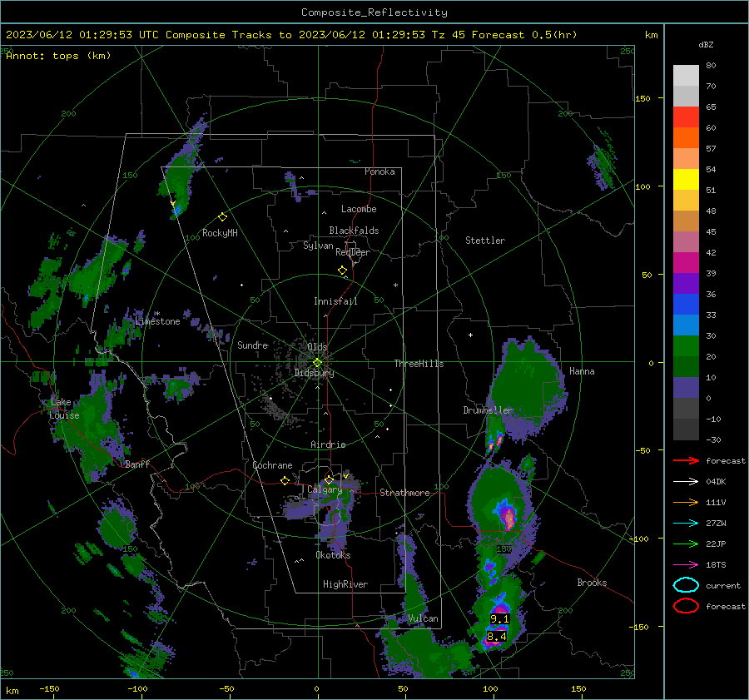This screenshot has height=700, width=749.
Task: Click the green 22JP arrow icon
Action: (686, 544)
